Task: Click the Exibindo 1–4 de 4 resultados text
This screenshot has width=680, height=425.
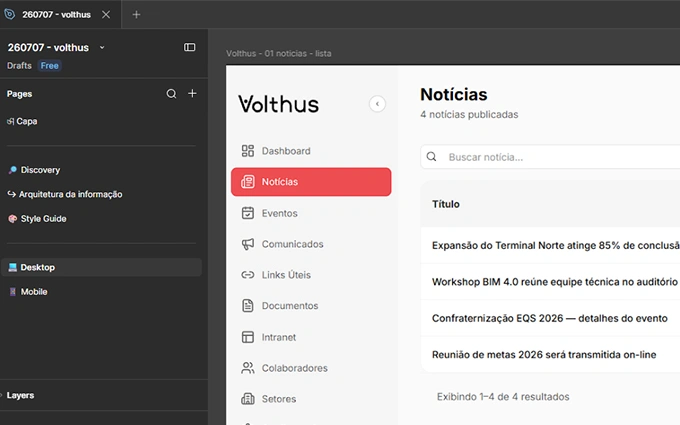Action: point(503,397)
